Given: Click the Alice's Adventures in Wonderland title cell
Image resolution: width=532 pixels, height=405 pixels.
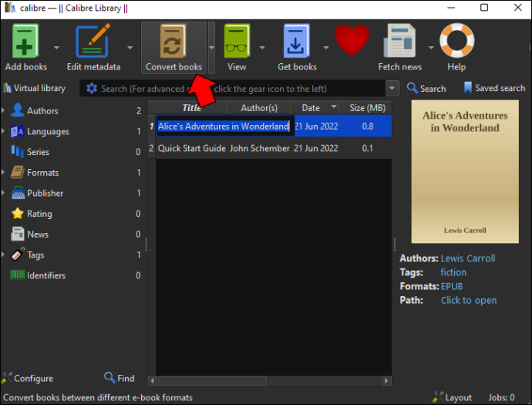Looking at the screenshot, I should point(224,127).
